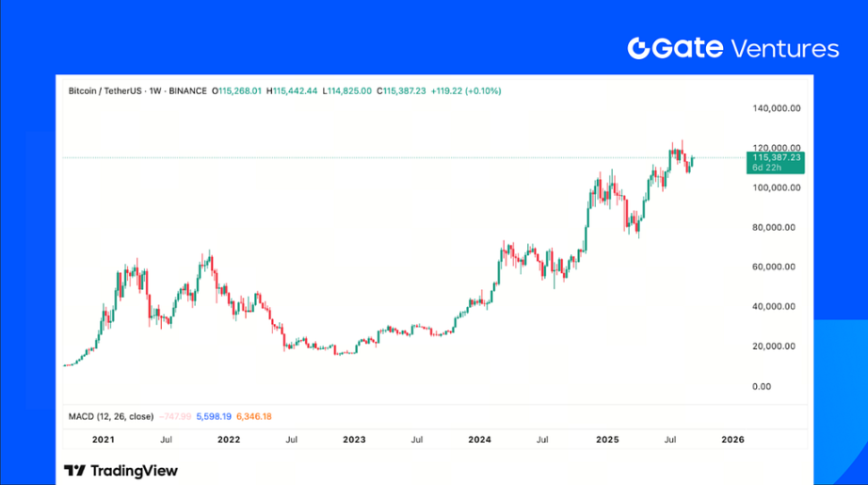
Task: Click the green current price tag 115,387.23
Action: click(777, 157)
